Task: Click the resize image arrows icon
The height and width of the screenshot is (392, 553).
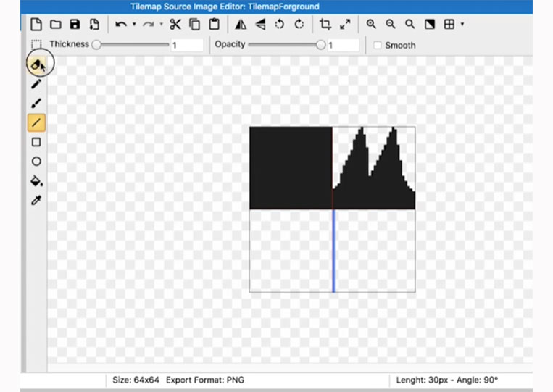Action: [345, 25]
